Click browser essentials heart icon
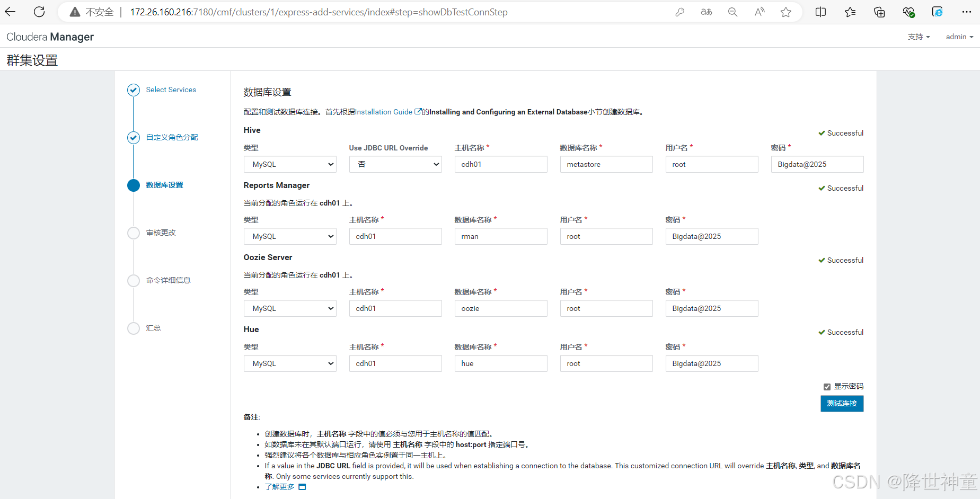 pos(908,12)
